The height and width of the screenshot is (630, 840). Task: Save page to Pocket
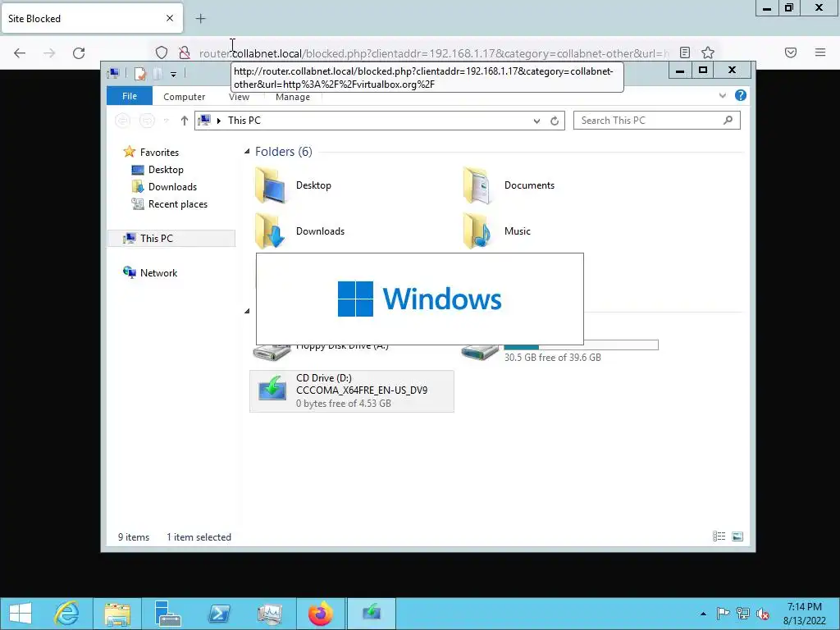click(x=791, y=52)
